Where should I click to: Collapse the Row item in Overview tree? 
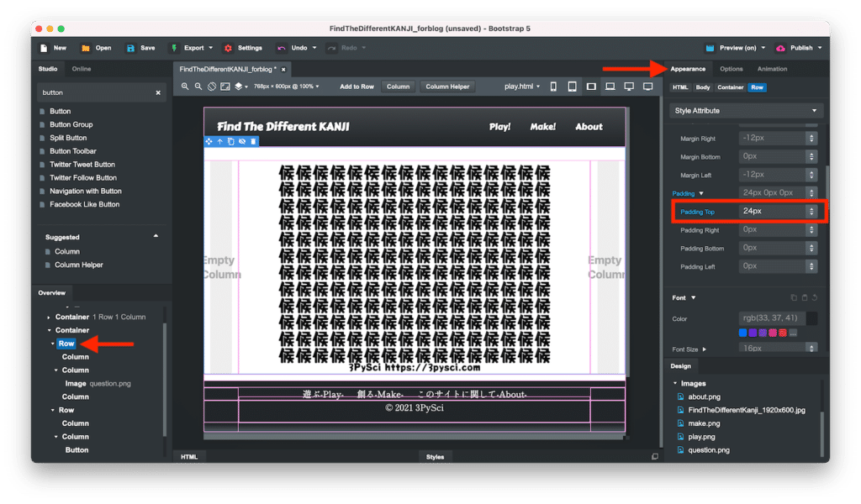point(52,344)
